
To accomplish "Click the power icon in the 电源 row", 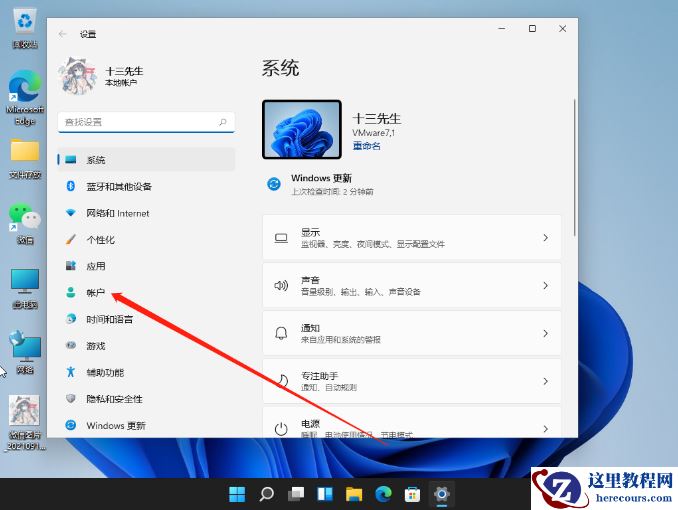I will 281,429.
